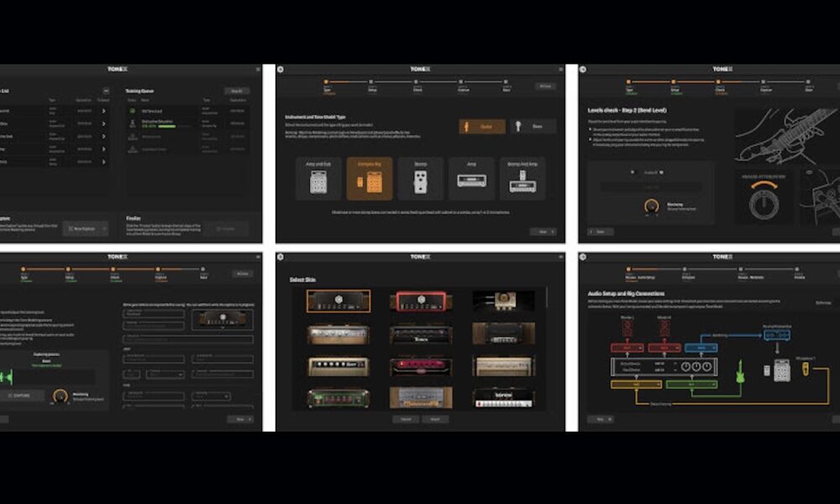Choose the Stomp And Amp tile
Viewport: 840px width, 504px height.
click(522, 178)
